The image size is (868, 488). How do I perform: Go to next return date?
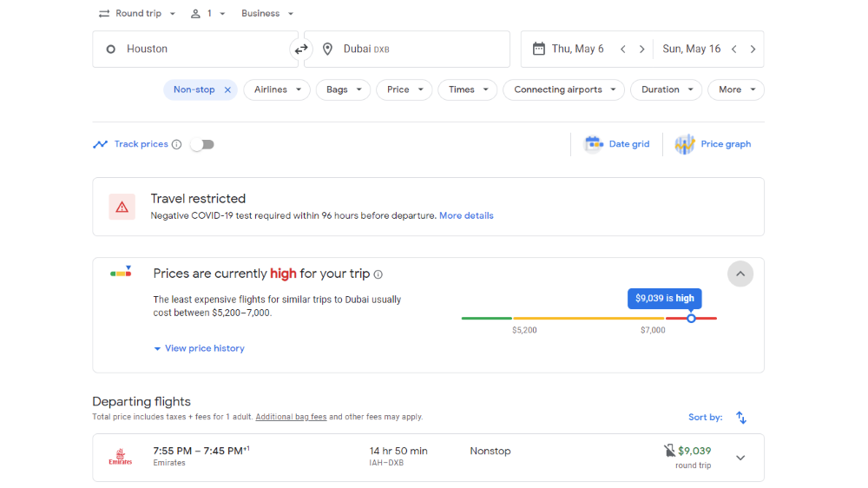tap(753, 49)
